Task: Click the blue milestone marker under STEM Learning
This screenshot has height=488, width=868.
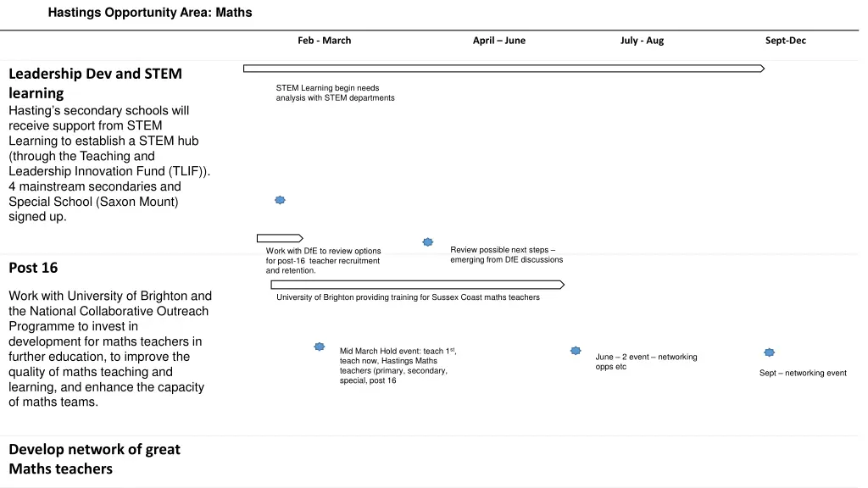Action: click(280, 200)
